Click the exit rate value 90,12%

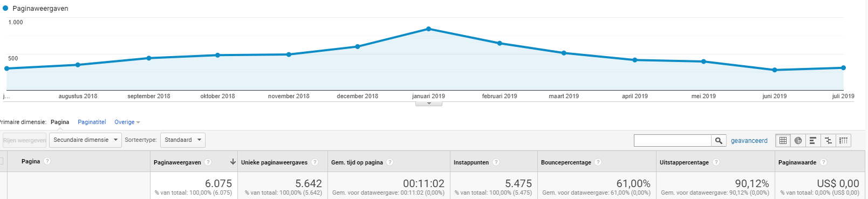(752, 183)
